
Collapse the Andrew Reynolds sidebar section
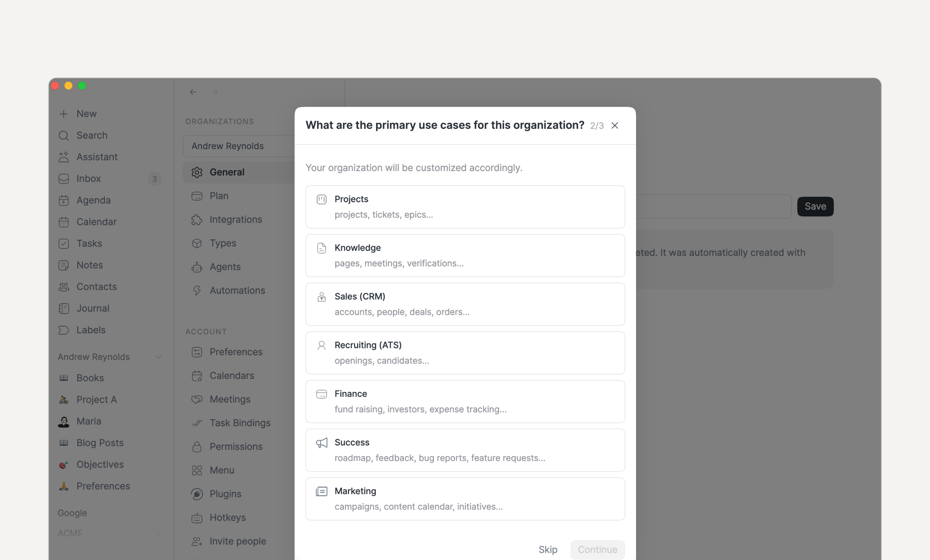point(158,357)
